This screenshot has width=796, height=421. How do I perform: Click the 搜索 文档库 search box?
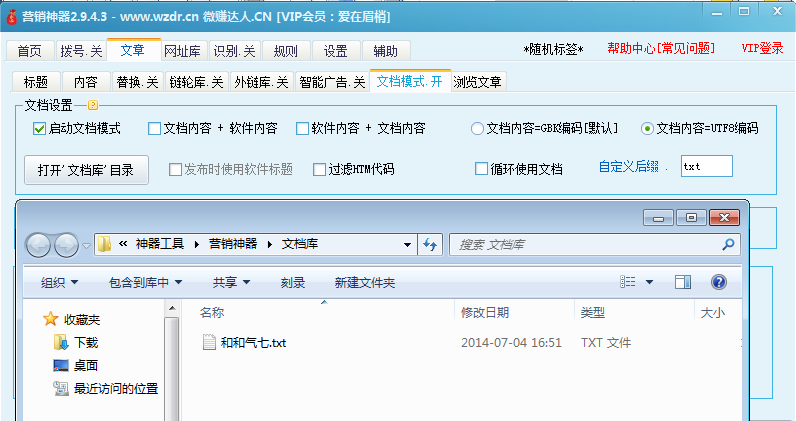point(594,244)
